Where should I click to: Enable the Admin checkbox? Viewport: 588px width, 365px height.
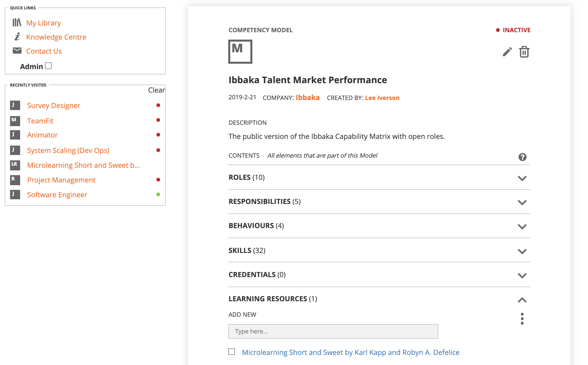pos(49,66)
